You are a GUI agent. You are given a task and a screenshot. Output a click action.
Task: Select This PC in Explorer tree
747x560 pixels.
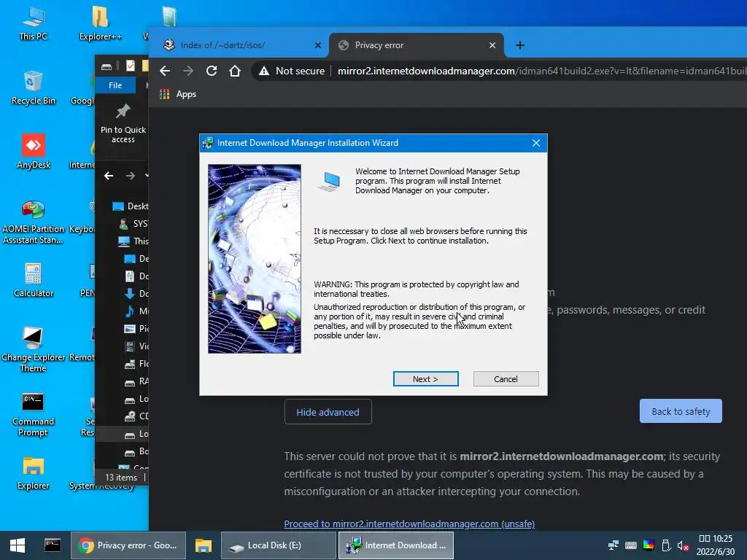click(133, 241)
